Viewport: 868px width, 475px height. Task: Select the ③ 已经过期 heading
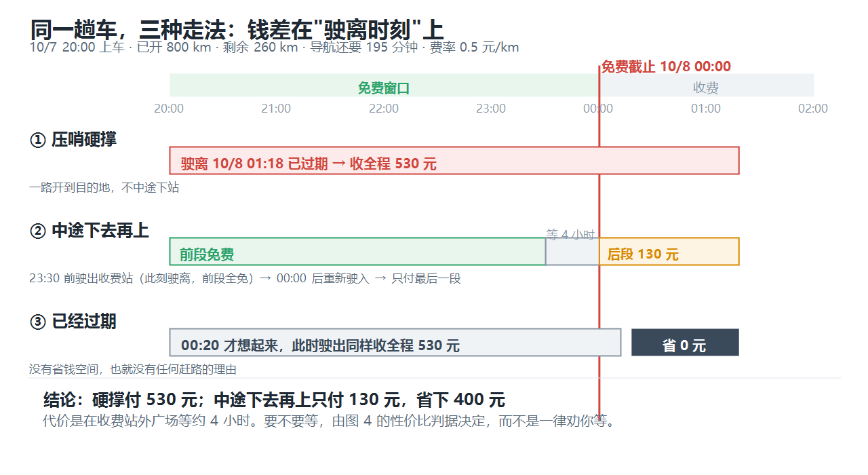[73, 322]
